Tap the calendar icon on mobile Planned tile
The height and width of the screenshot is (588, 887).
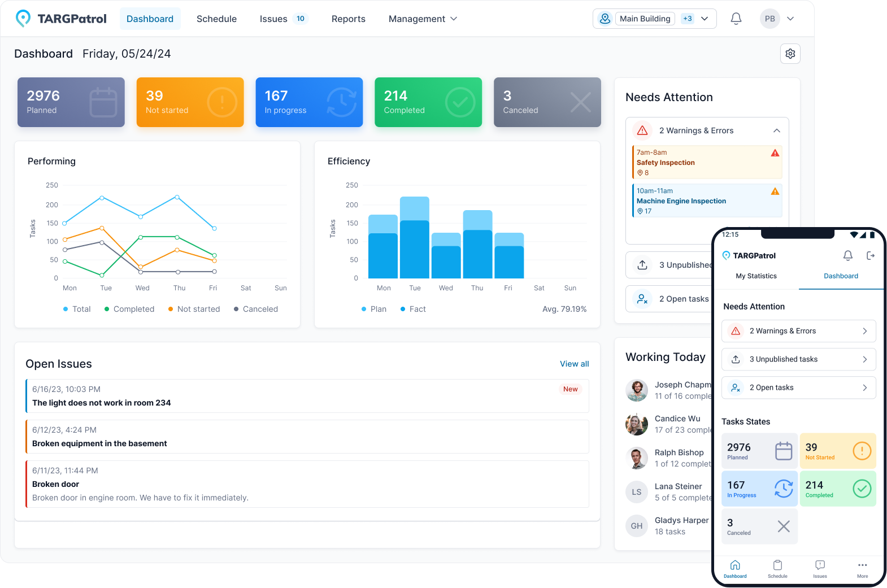coord(784,451)
